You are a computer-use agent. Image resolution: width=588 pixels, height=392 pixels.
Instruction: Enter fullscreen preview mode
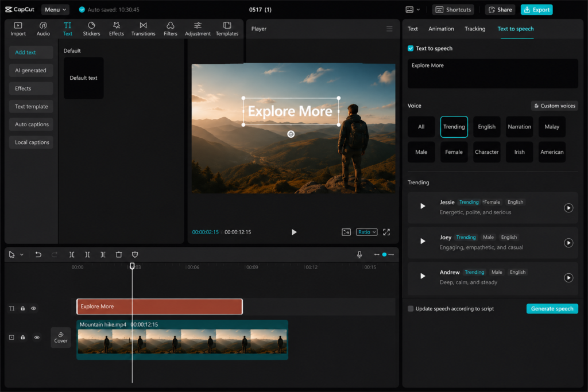point(386,232)
